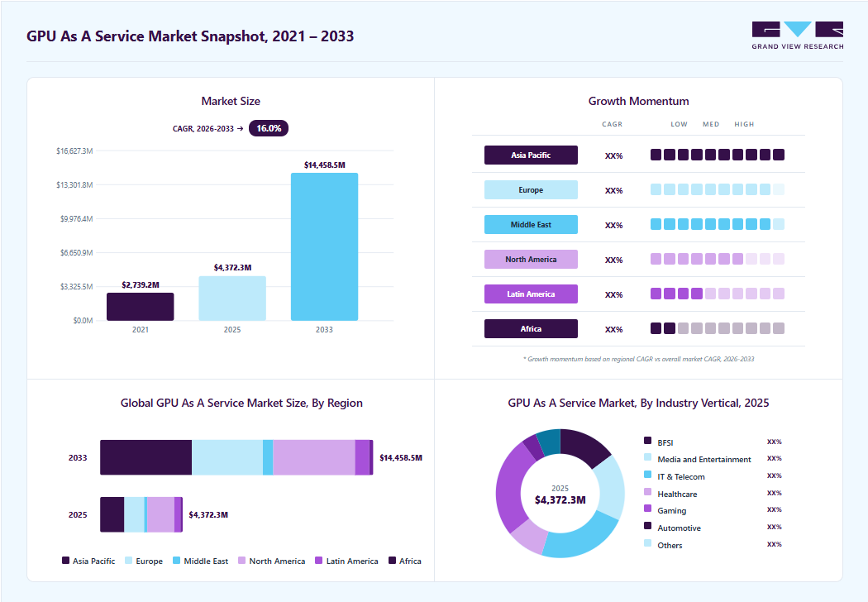This screenshot has height=602, width=868.
Task: Select the 2021 market size bar
Action: coord(140,306)
